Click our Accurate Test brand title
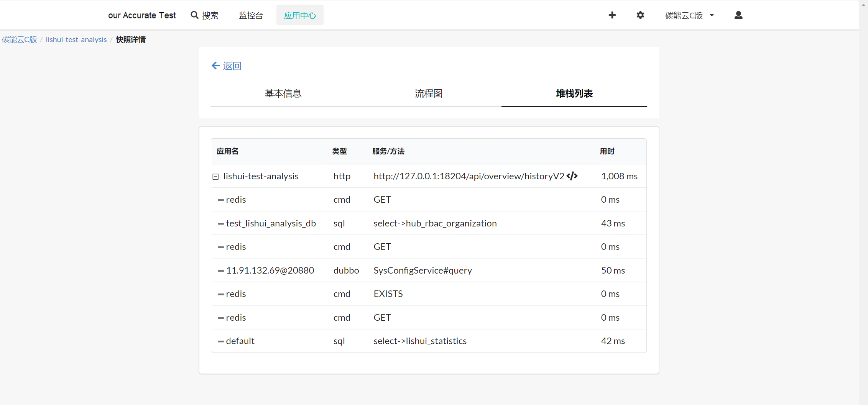 coord(142,15)
